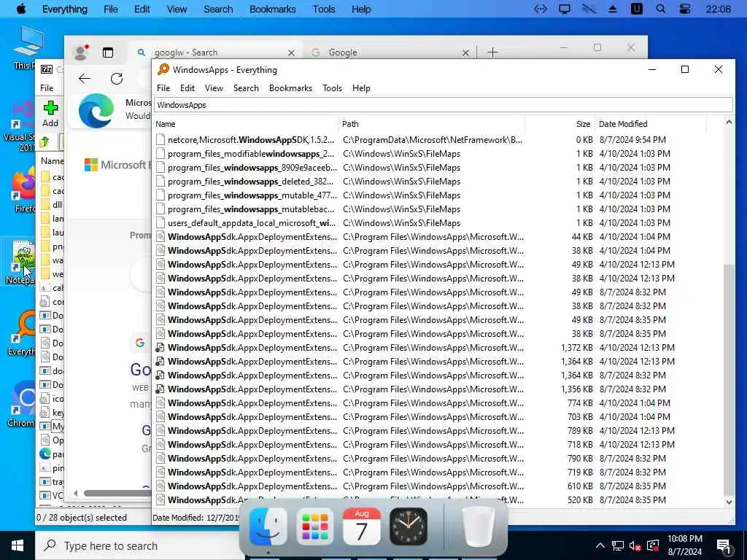747x560 pixels.
Task: Click the muted volume tray icon
Action: (635, 545)
